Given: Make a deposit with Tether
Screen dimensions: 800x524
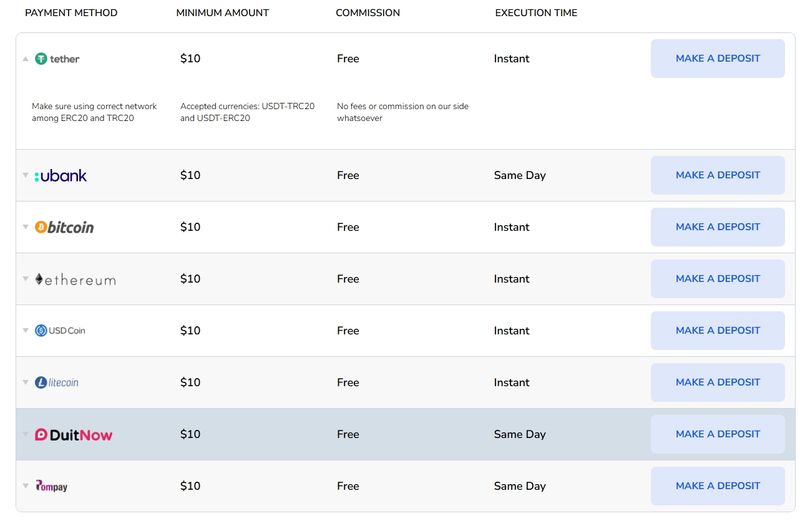Looking at the screenshot, I should (x=717, y=59).
